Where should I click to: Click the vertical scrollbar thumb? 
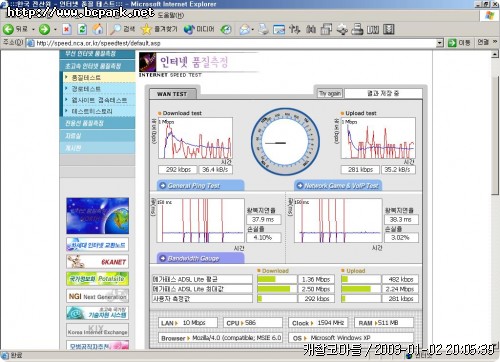[x=495, y=135]
